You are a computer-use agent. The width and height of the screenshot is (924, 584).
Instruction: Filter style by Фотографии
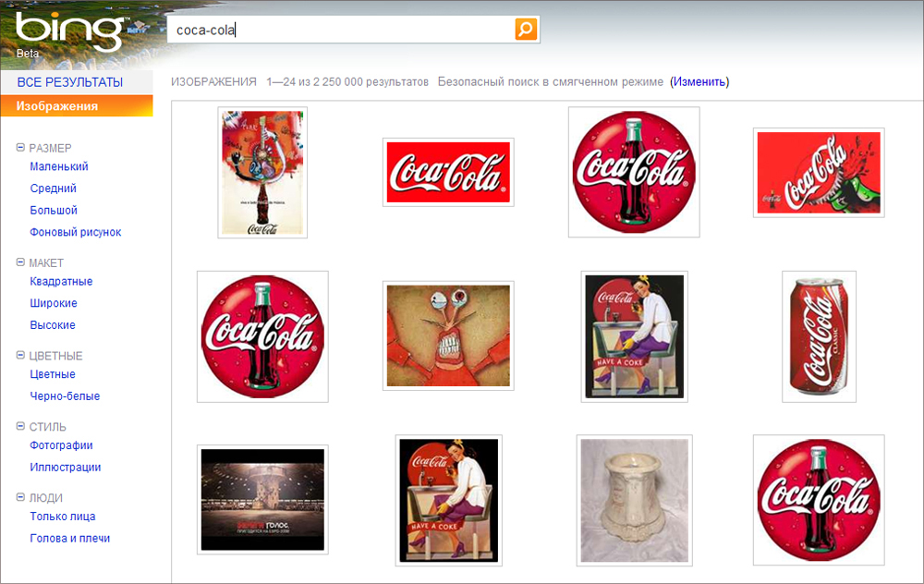coord(61,445)
